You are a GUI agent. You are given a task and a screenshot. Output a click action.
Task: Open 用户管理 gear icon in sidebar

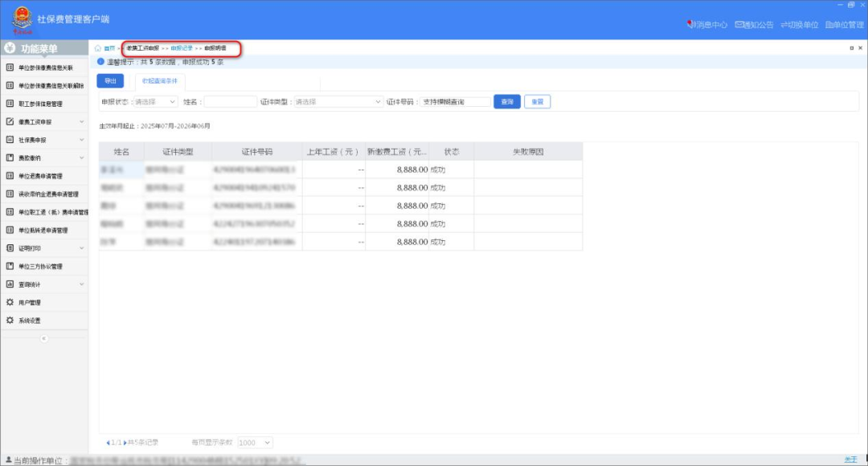click(10, 303)
